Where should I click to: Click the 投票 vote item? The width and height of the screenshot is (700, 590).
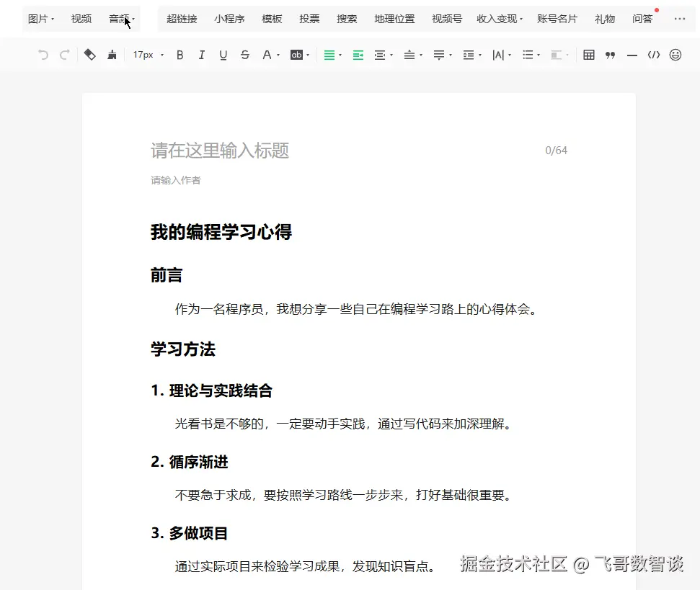tap(309, 19)
